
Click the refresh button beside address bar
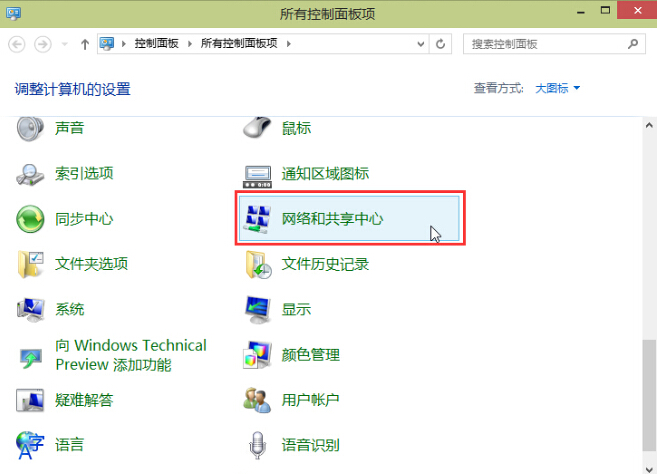(x=442, y=44)
